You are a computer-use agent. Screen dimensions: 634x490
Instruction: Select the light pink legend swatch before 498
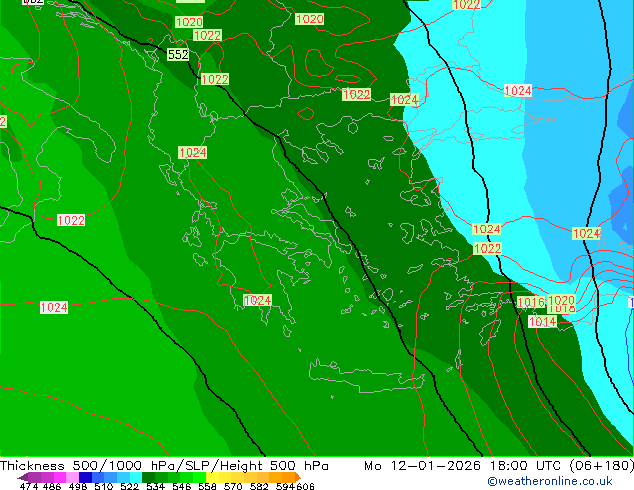72,477
